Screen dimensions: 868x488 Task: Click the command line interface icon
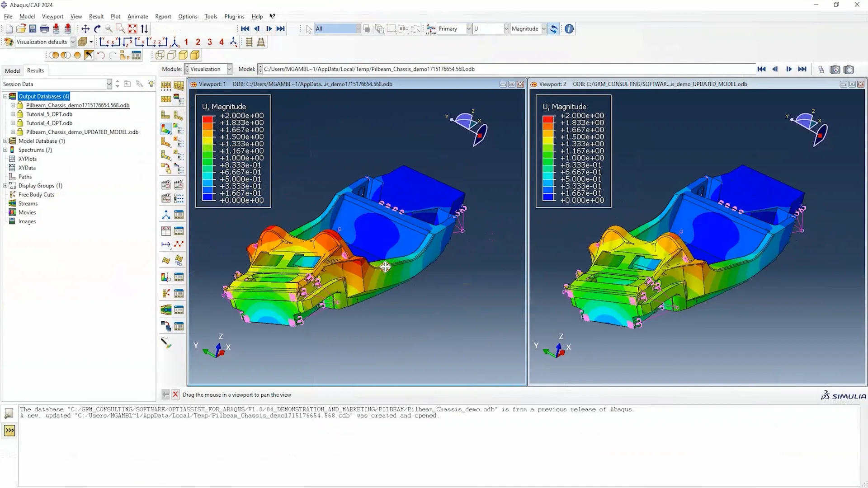(x=9, y=431)
